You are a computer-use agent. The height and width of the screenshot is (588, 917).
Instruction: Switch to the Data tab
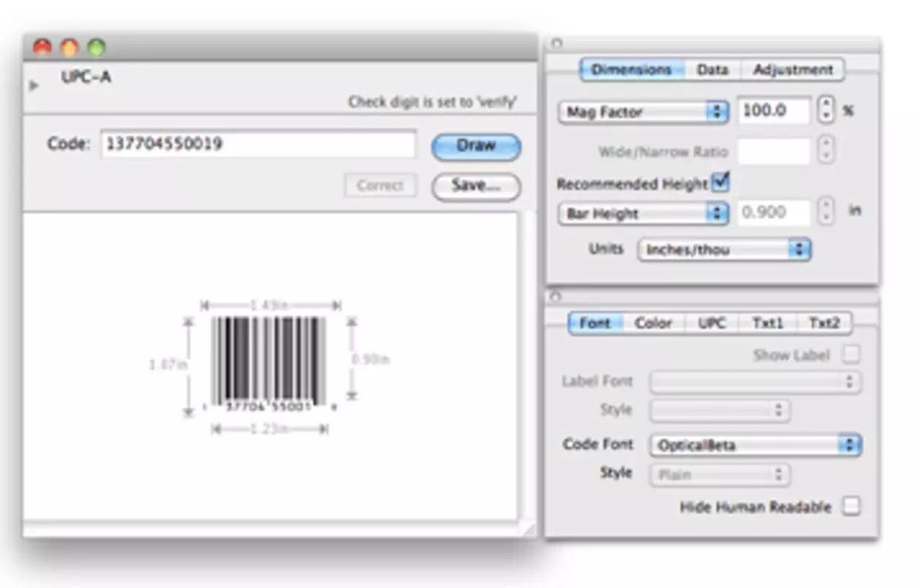(x=713, y=70)
